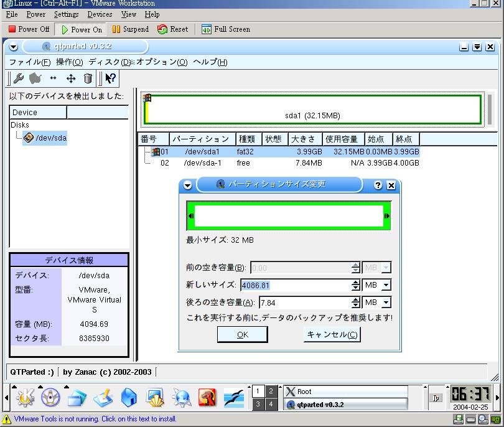Click the Power On toolbar button
This screenshot has height=427, width=504.
pyautogui.click(x=82, y=30)
